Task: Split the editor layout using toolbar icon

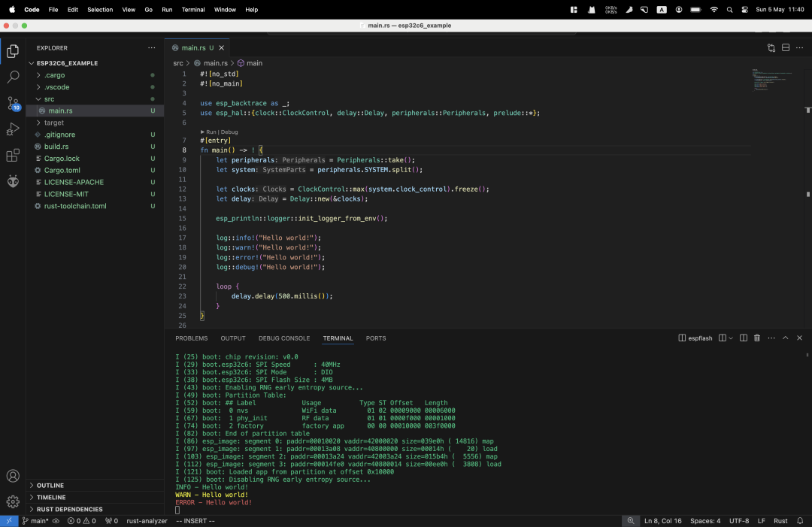Action: click(x=786, y=47)
